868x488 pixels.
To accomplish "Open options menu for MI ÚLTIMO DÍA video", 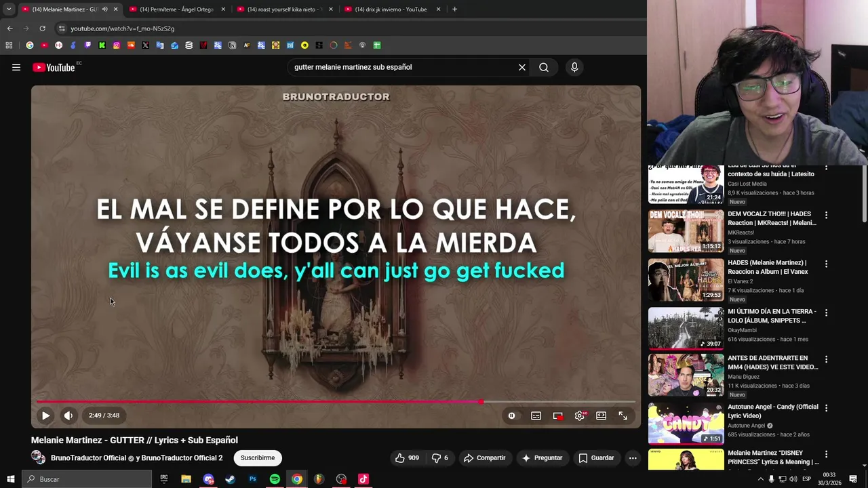I will pos(826,312).
